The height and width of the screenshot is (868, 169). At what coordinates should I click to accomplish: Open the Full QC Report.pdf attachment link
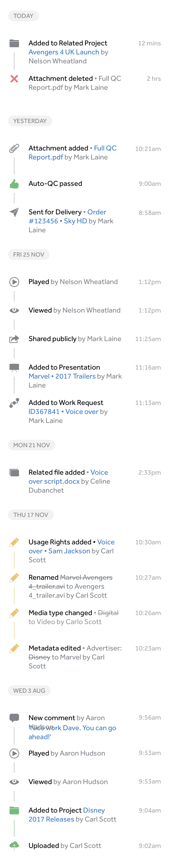73,153
